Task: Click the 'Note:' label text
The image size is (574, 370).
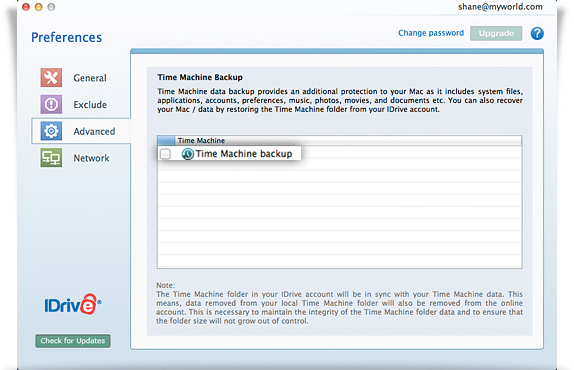Action: coord(165,285)
